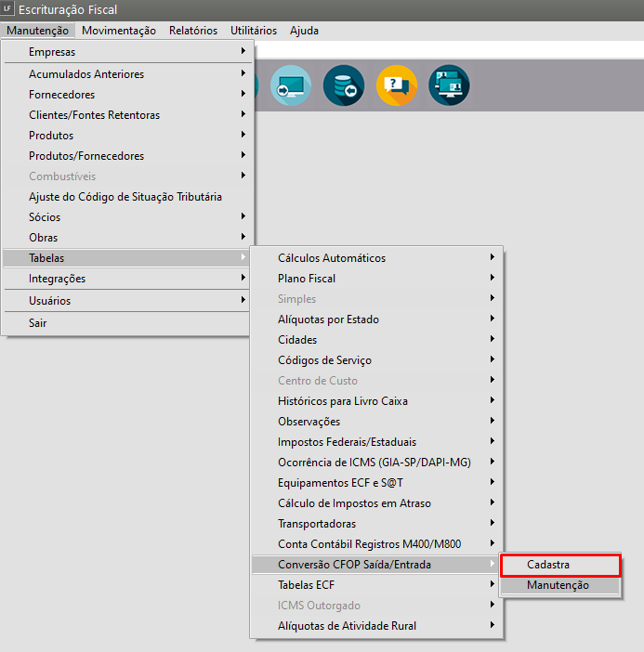
Task: Click the Ajuda menu
Action: coord(304,31)
